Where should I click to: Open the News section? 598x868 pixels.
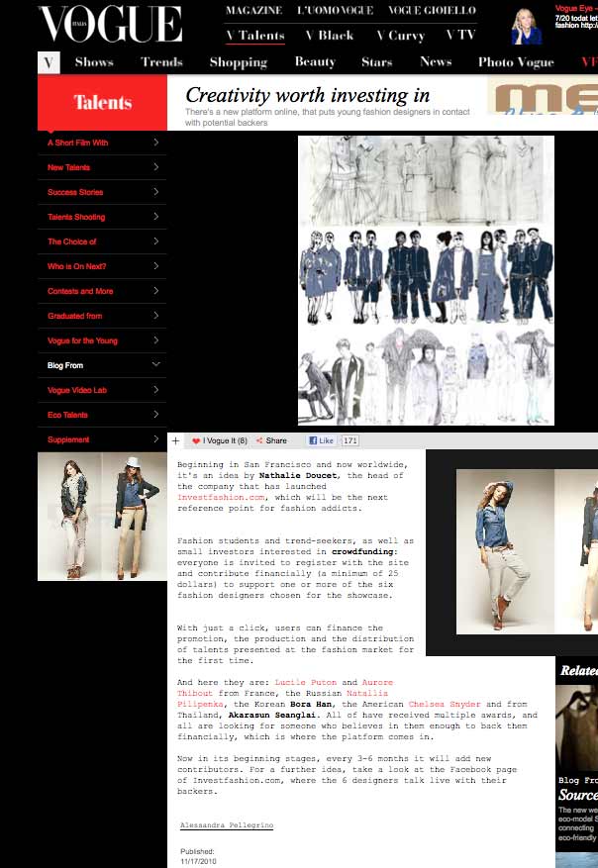436,62
